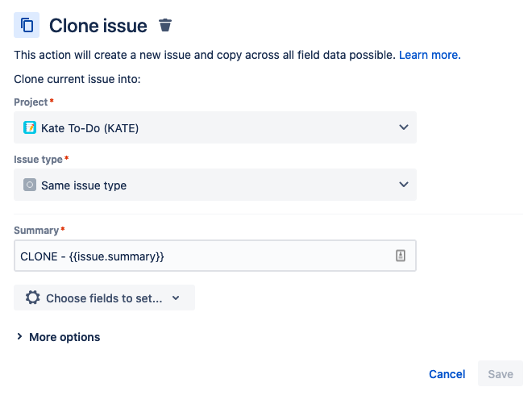Open the Learn more link
The width and height of the screenshot is (532, 408).
(430, 55)
